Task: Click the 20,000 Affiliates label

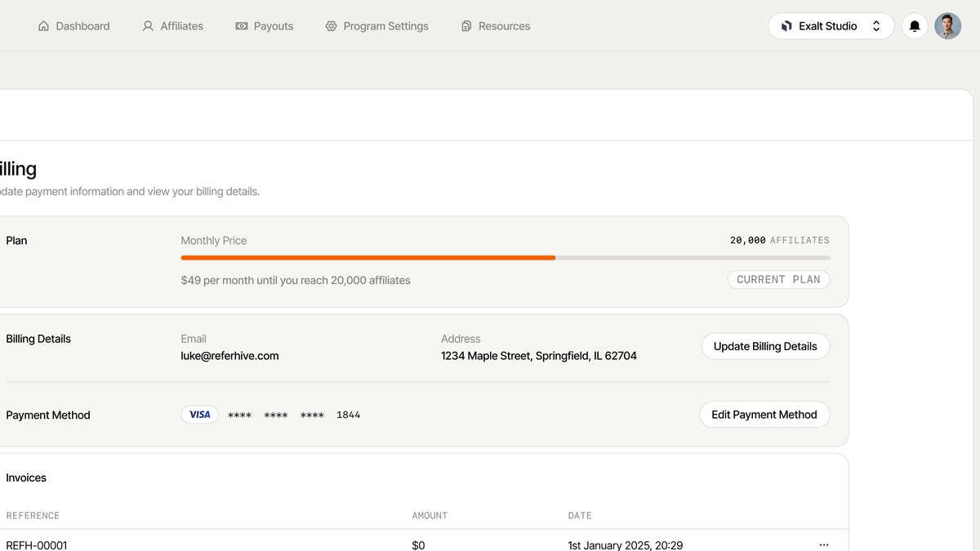Action: pos(780,240)
